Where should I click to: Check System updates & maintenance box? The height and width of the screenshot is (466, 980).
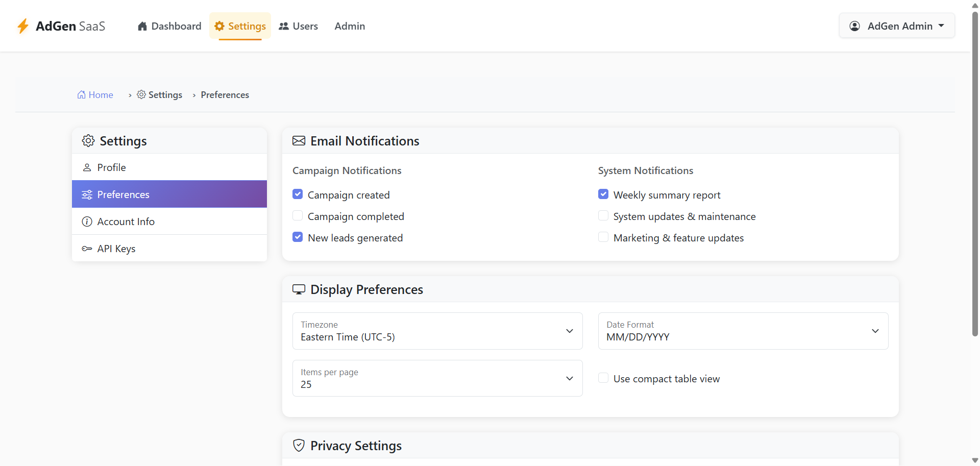point(603,215)
